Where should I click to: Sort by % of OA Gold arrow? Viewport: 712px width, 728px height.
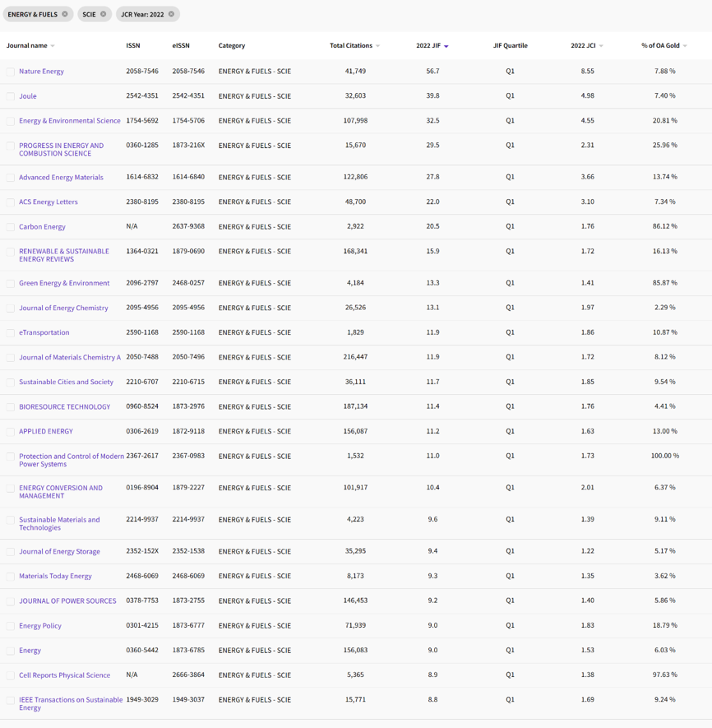point(685,46)
